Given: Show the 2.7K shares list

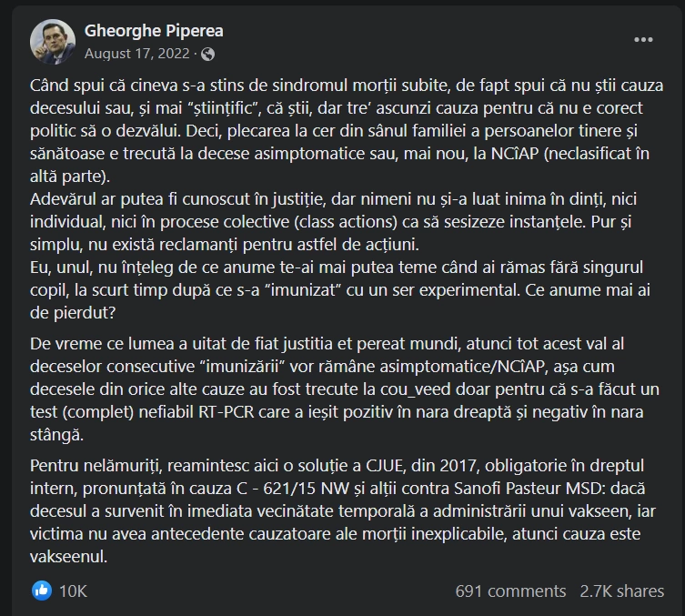Looking at the screenshot, I should [621, 591].
